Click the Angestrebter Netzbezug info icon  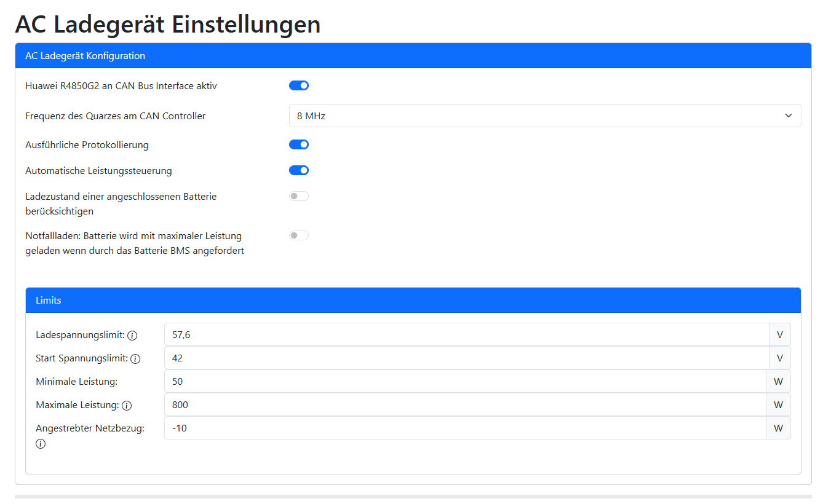41,443
